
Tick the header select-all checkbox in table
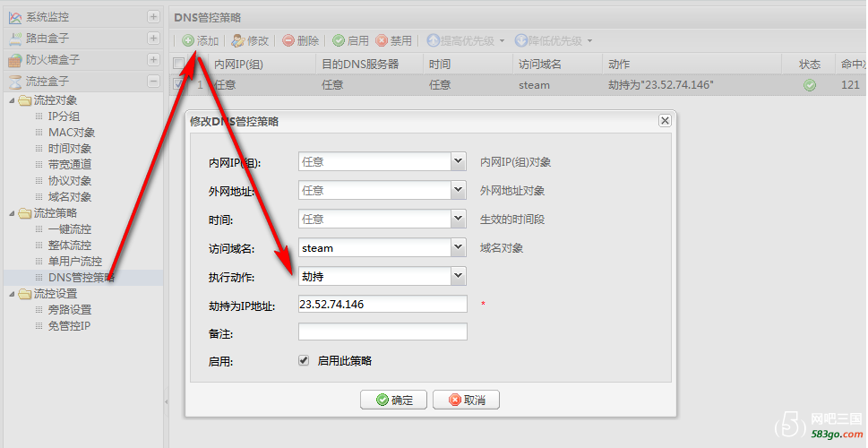point(179,65)
